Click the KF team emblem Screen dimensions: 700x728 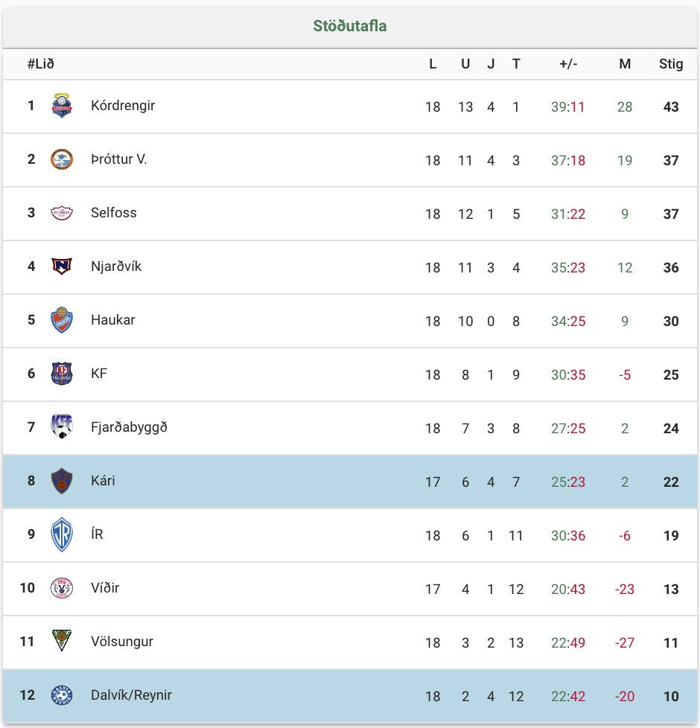pos(62,373)
